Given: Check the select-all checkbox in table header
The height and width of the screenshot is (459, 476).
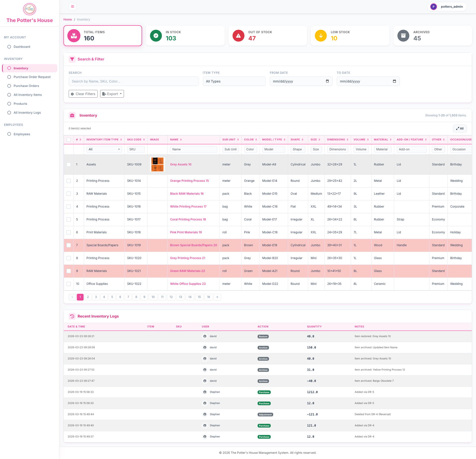Looking at the screenshot, I should [x=69, y=140].
